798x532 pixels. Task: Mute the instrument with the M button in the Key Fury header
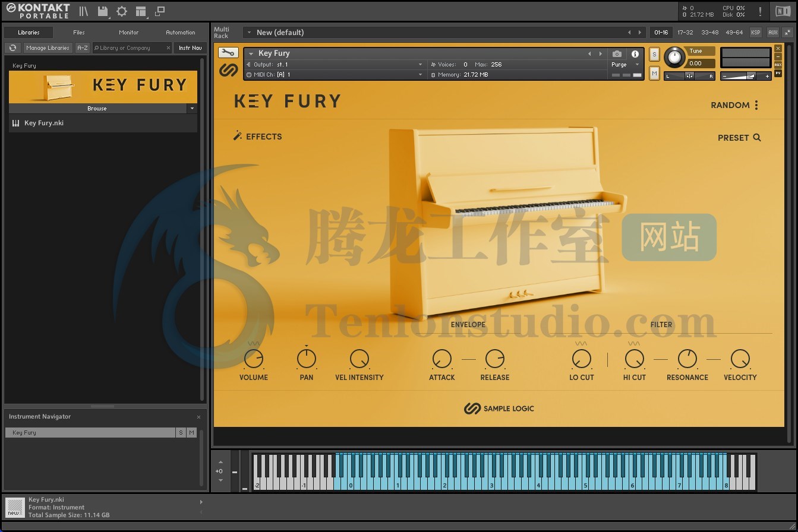[x=654, y=73]
